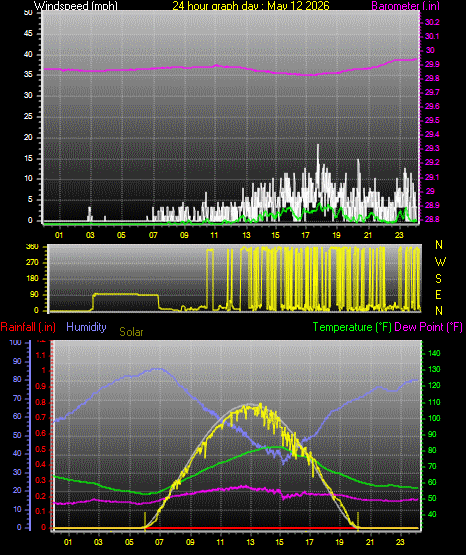Image resolution: width=466 pixels, height=555 pixels.
Task: Click the 29.9 barometer scale value
Action: coord(432,64)
